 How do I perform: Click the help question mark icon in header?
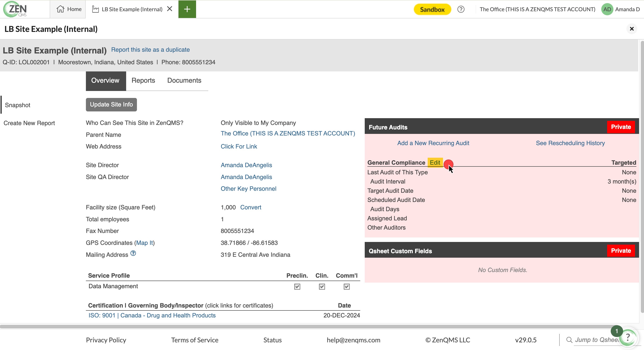(461, 9)
